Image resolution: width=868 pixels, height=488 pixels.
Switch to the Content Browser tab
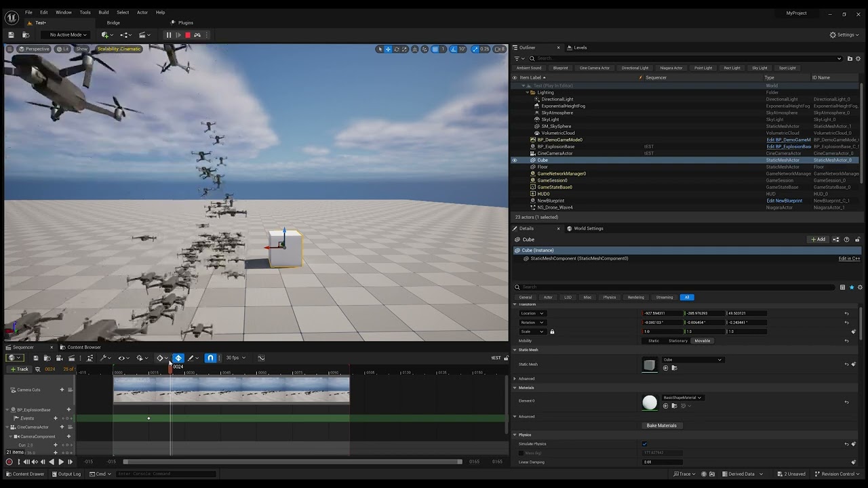tap(80, 347)
